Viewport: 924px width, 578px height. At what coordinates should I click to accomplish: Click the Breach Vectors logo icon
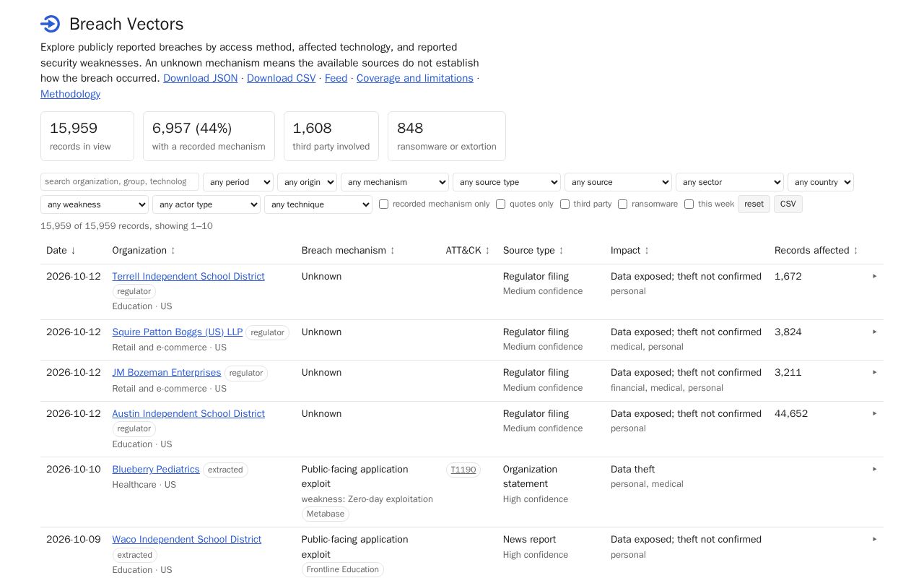point(51,24)
